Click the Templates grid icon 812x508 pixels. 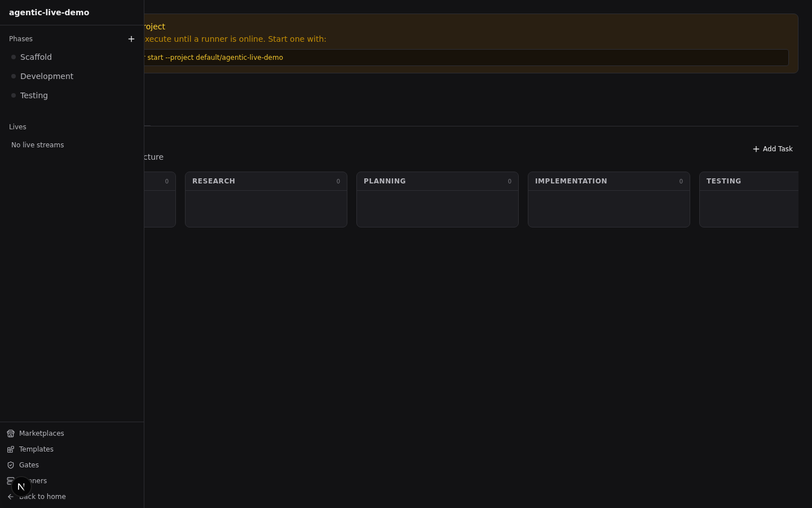[x=11, y=449]
